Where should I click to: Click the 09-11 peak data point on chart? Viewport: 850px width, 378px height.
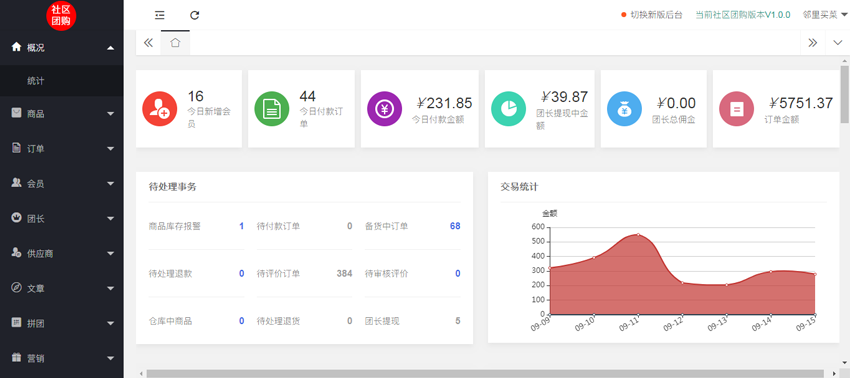(638, 234)
